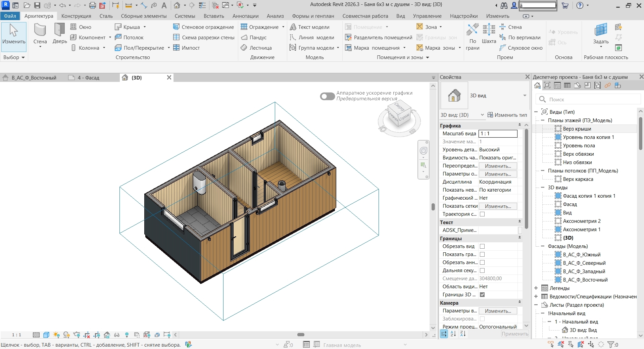The image size is (644, 349).
Task: Click the horizontal scrollbar thumb under the viewport
Action: 301,335
